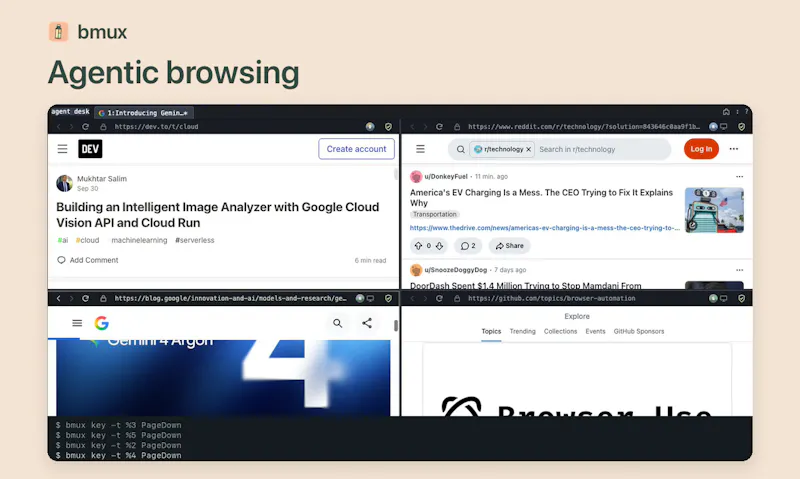
Task: Click the DEV page scrollbar
Action: pyautogui.click(x=396, y=174)
